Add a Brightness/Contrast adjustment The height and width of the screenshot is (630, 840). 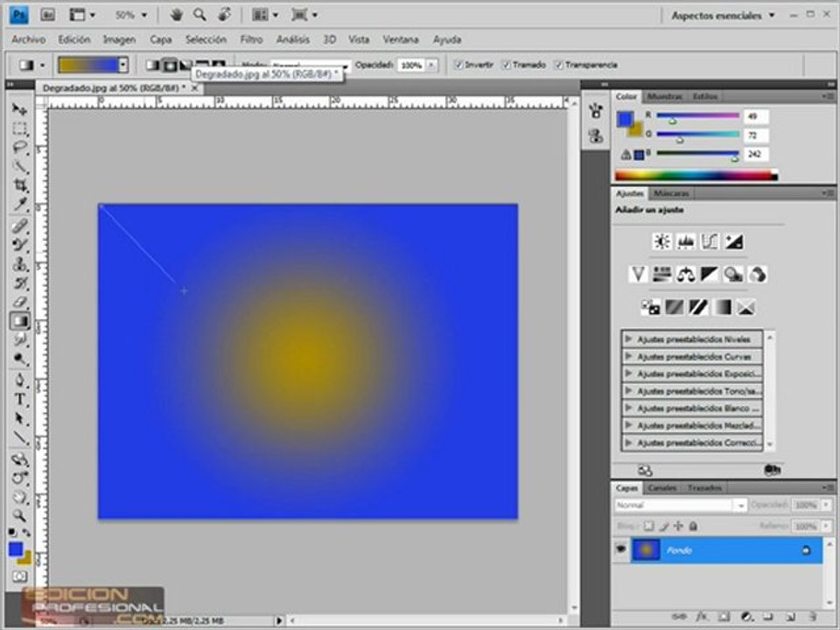pyautogui.click(x=661, y=241)
